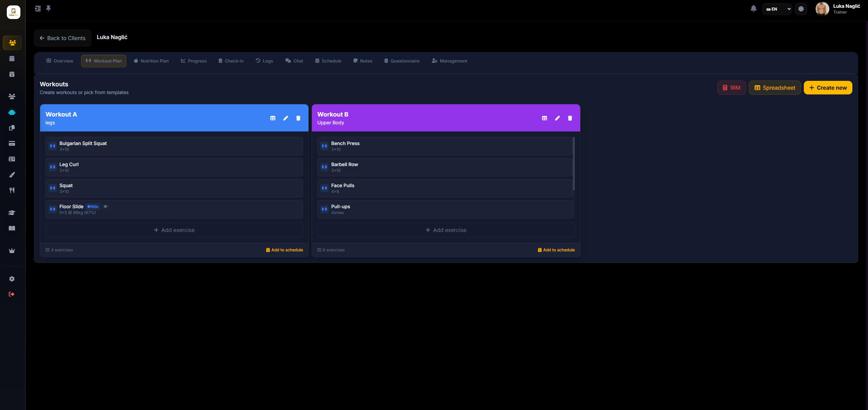This screenshot has width=868, height=410.
Task: Open the EN language dropdown
Action: click(777, 9)
